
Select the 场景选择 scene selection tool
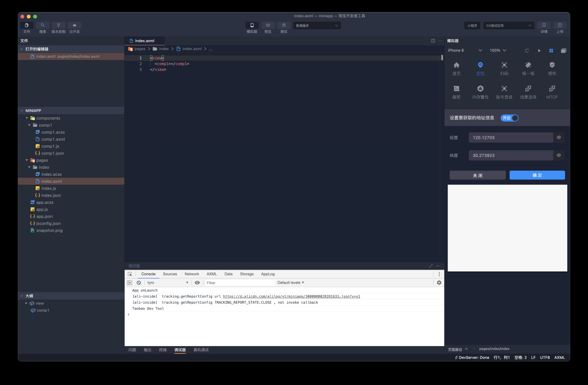tap(528, 92)
